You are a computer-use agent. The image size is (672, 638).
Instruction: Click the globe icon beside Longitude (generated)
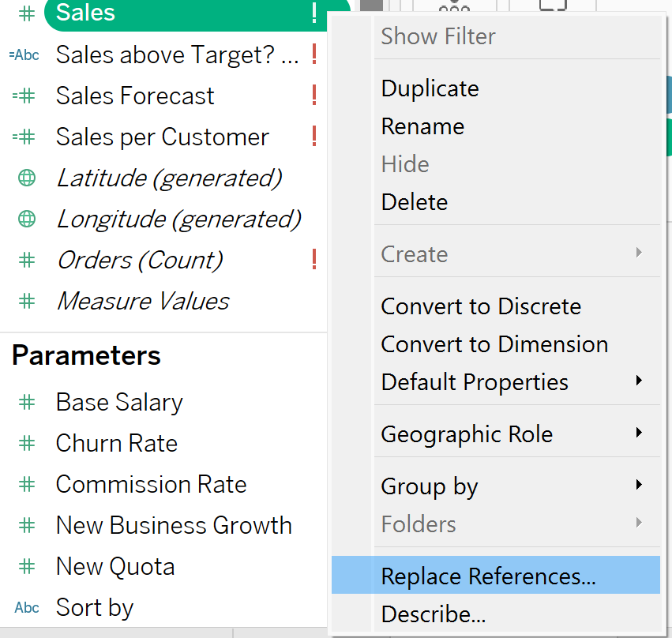click(27, 220)
